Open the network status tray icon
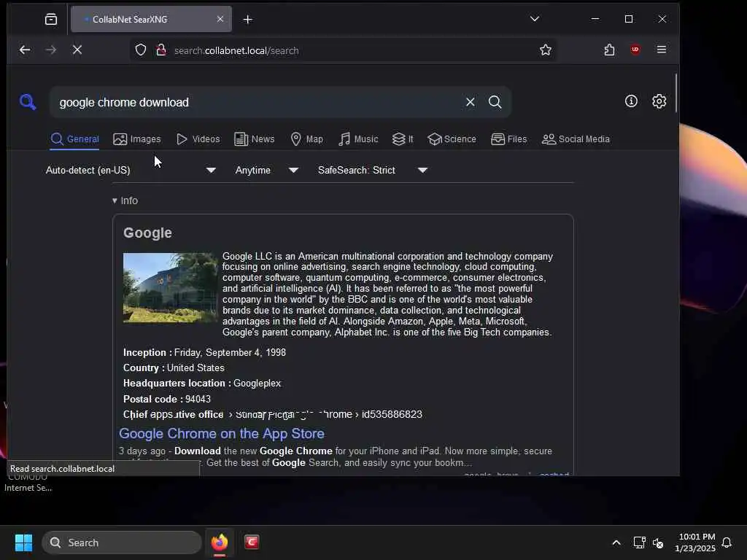This screenshot has width=747, height=560. click(x=639, y=542)
